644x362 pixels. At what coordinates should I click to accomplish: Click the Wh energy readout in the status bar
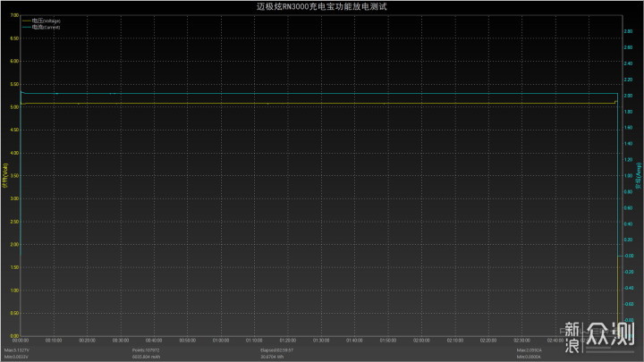(x=272, y=357)
